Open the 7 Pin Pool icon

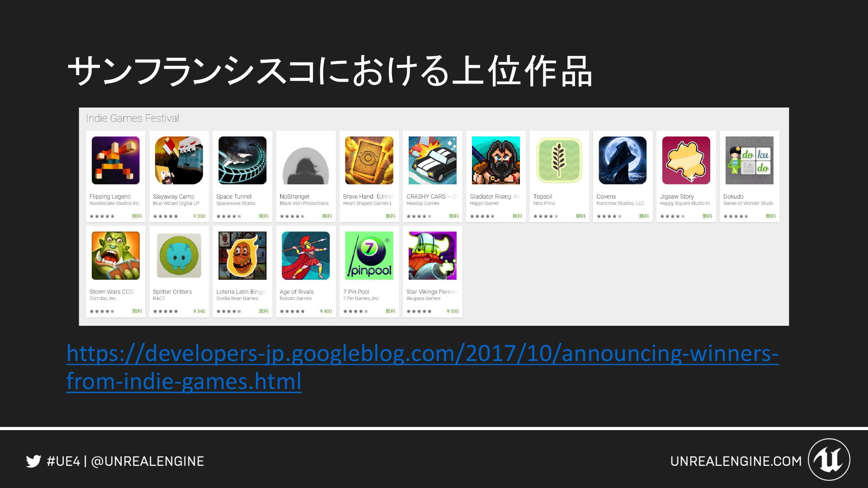tap(369, 256)
